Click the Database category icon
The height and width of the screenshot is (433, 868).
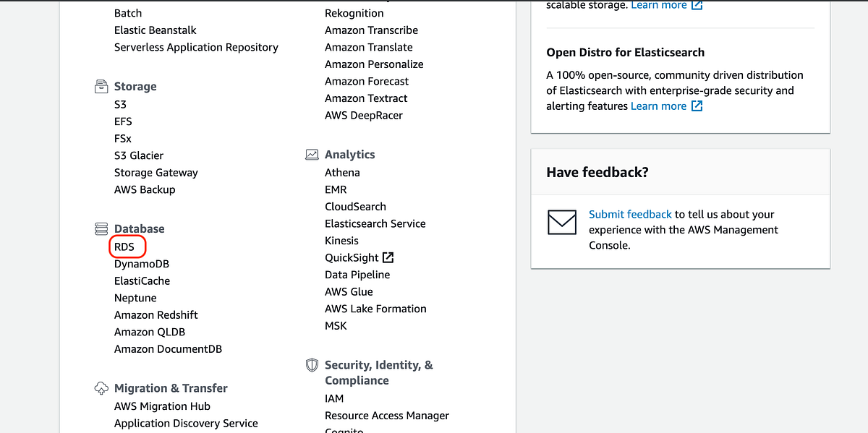101,228
